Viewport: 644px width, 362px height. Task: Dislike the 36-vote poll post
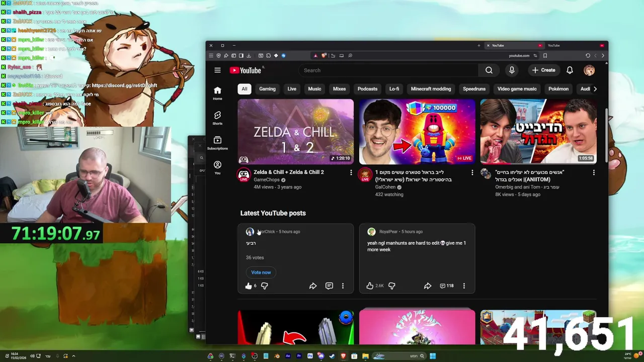click(x=264, y=286)
